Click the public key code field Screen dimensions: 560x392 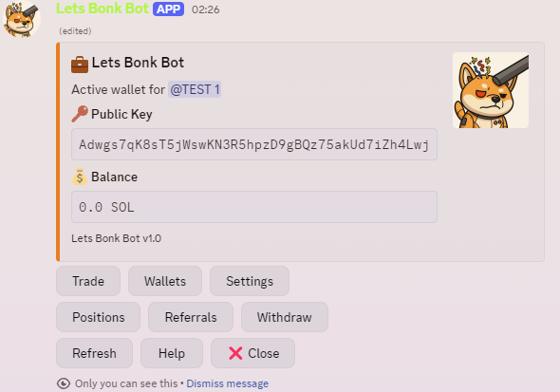(x=254, y=144)
